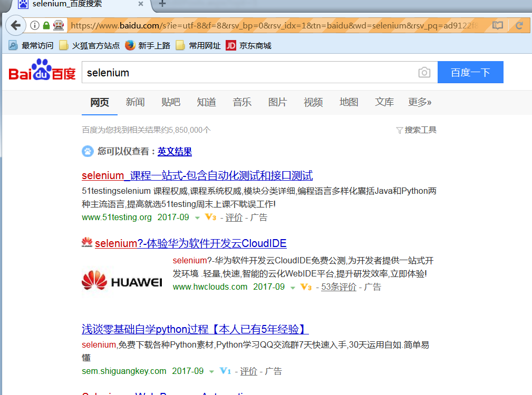Switch to the 视频 tab

click(313, 102)
